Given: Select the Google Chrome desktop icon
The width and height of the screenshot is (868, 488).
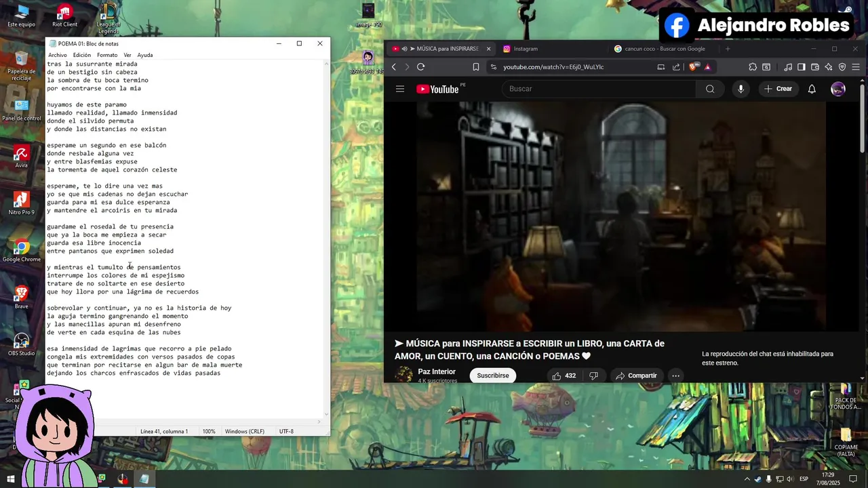Looking at the screenshot, I should [22, 251].
